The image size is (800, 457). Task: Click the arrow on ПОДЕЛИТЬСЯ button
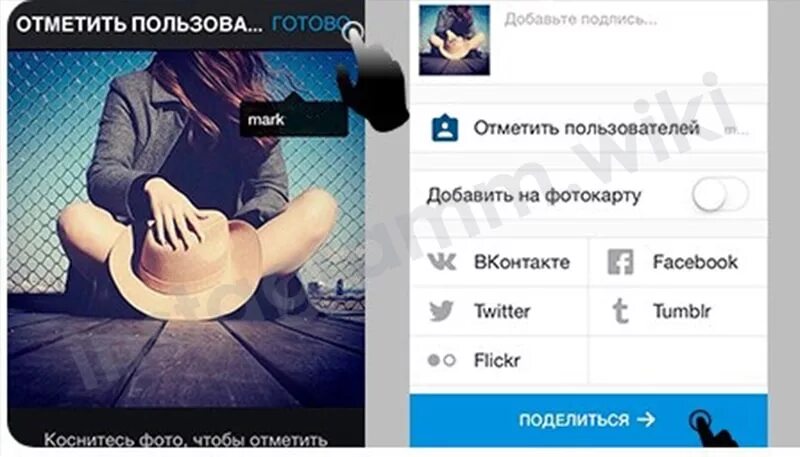tap(646, 420)
